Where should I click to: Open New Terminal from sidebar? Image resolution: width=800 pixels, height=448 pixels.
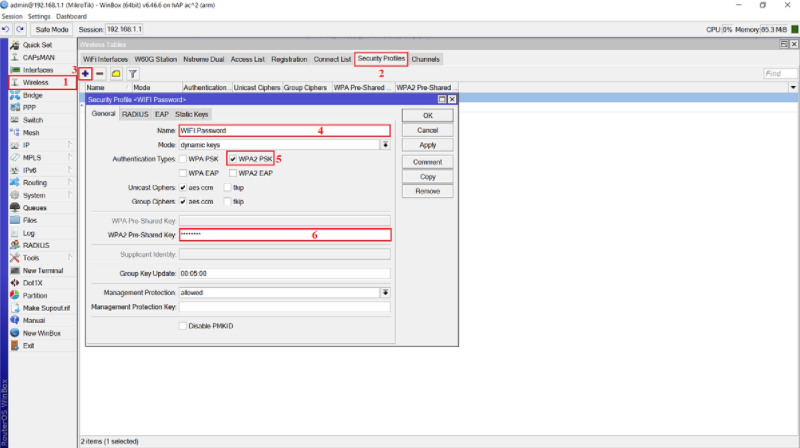[43, 270]
